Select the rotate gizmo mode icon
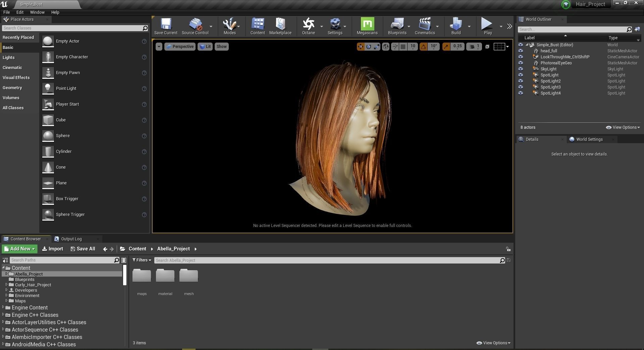644x350 pixels. click(369, 47)
